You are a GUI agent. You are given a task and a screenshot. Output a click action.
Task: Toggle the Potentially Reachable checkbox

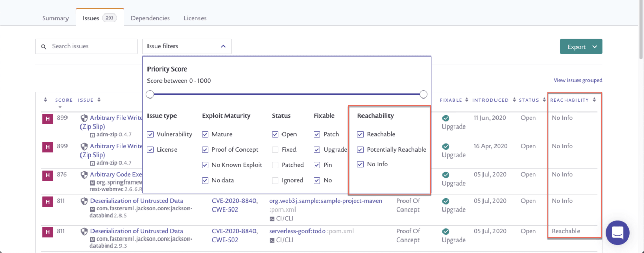tap(360, 150)
